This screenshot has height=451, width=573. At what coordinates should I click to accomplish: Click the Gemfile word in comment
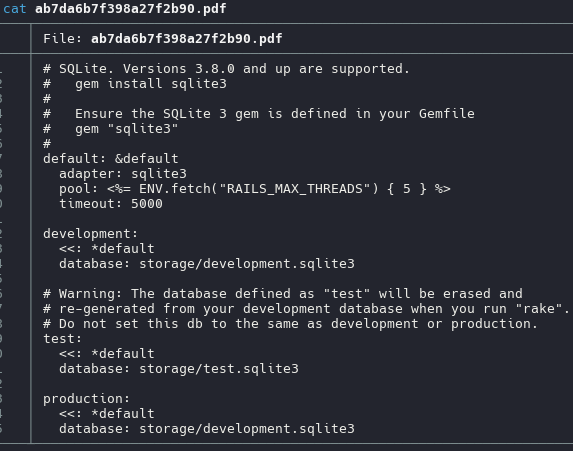pos(447,114)
